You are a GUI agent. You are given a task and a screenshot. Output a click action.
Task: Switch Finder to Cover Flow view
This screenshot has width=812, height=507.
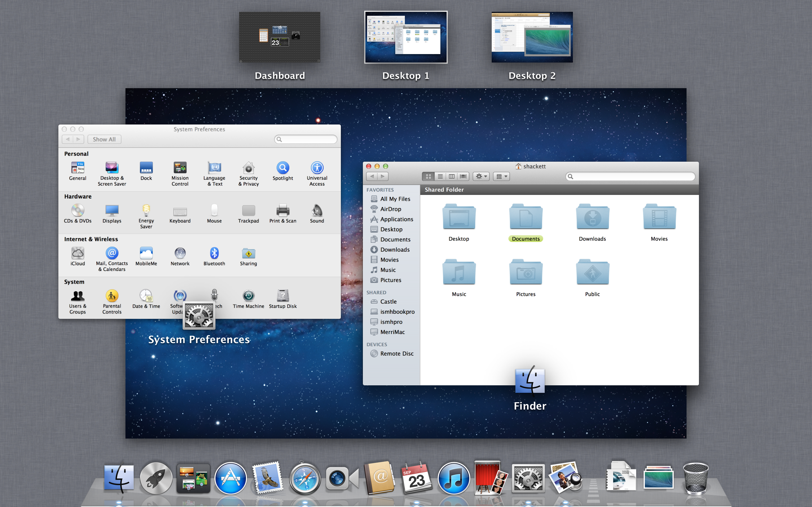(x=463, y=176)
